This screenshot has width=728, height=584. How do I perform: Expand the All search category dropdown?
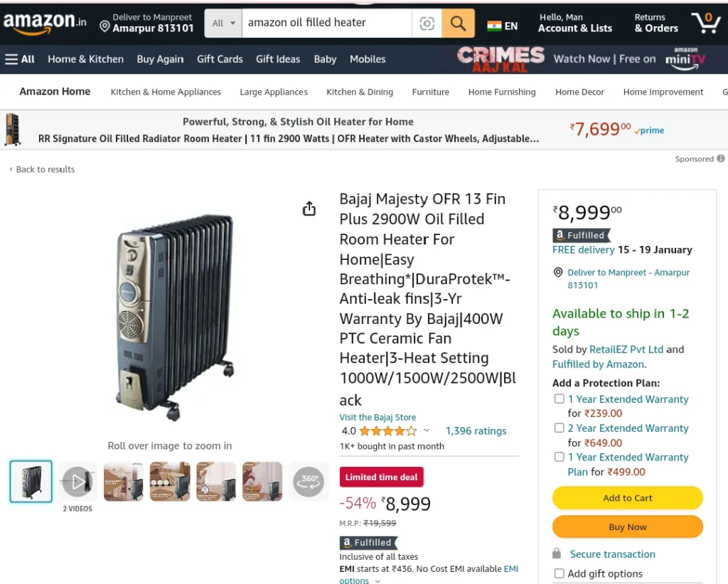point(223,23)
